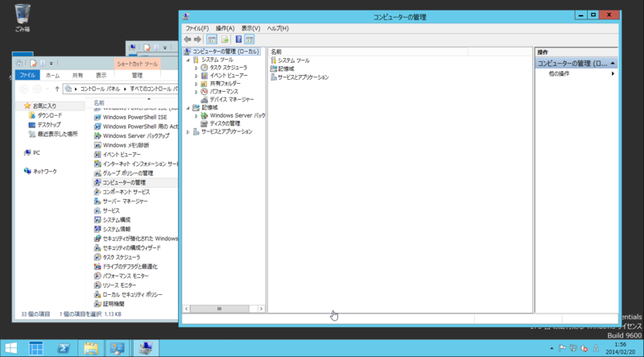Switch to 管理 tab in Explorer ribbon
The image size is (644, 357).
(137, 75)
